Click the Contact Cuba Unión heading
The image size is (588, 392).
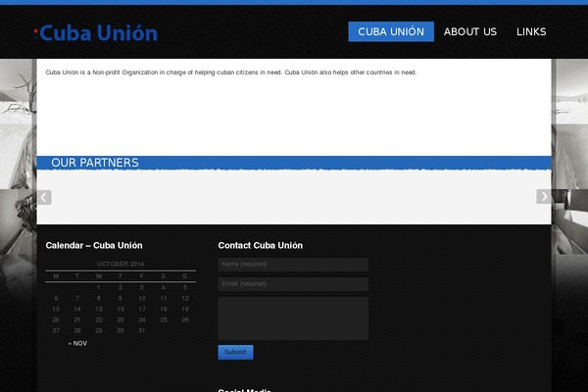pyautogui.click(x=261, y=245)
